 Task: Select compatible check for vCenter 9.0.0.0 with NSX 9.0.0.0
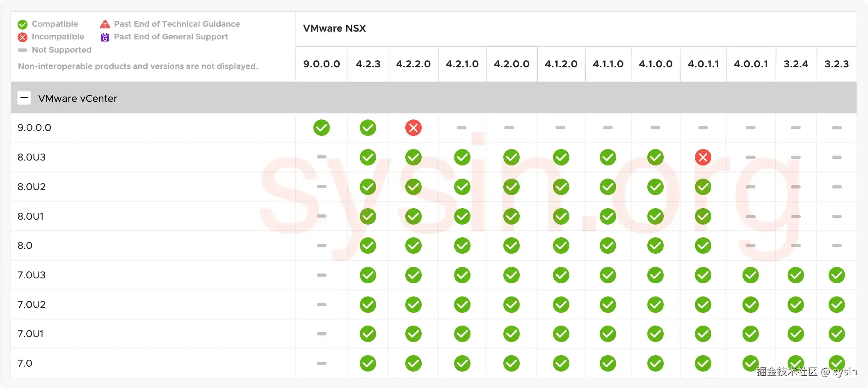coord(322,128)
